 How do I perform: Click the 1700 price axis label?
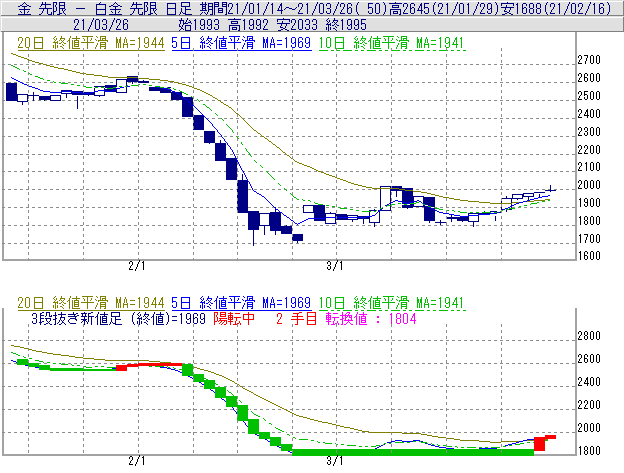(x=589, y=239)
